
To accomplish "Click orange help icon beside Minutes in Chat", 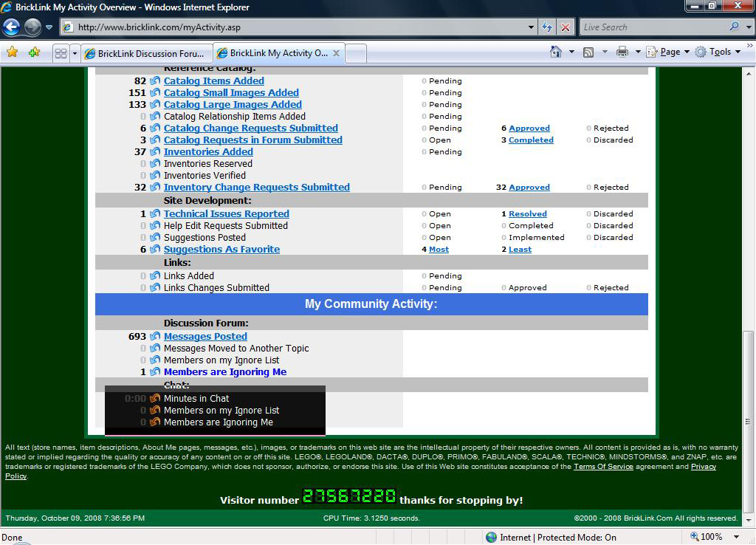I will coord(155,398).
